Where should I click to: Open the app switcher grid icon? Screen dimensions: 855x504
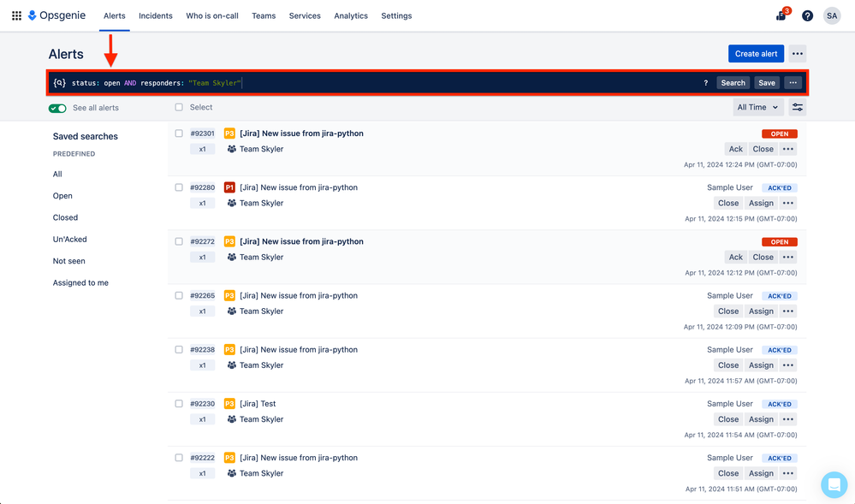[17, 15]
